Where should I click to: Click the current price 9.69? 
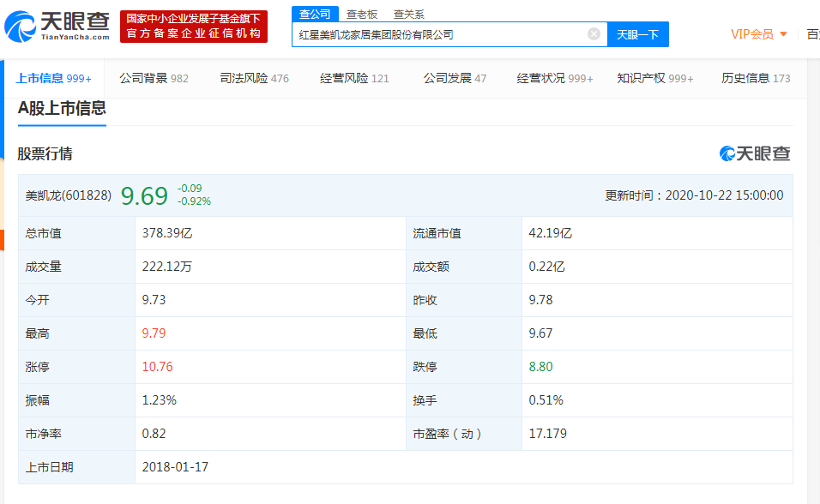[x=144, y=196]
